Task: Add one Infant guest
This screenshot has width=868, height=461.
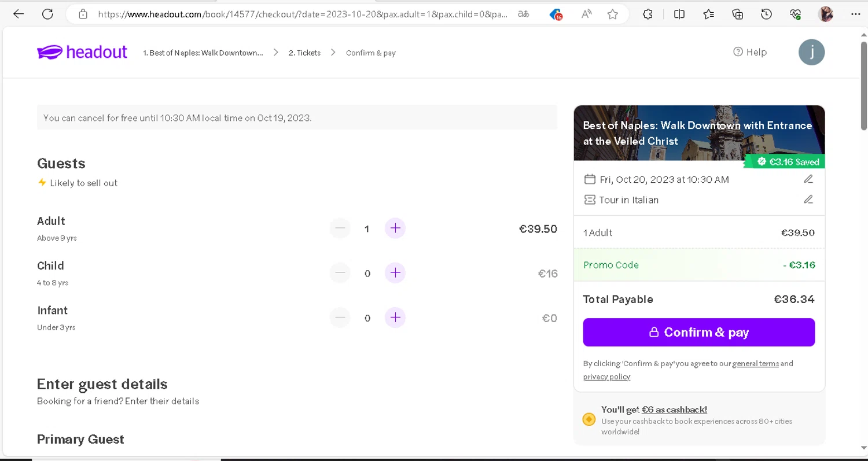Action: click(x=395, y=318)
